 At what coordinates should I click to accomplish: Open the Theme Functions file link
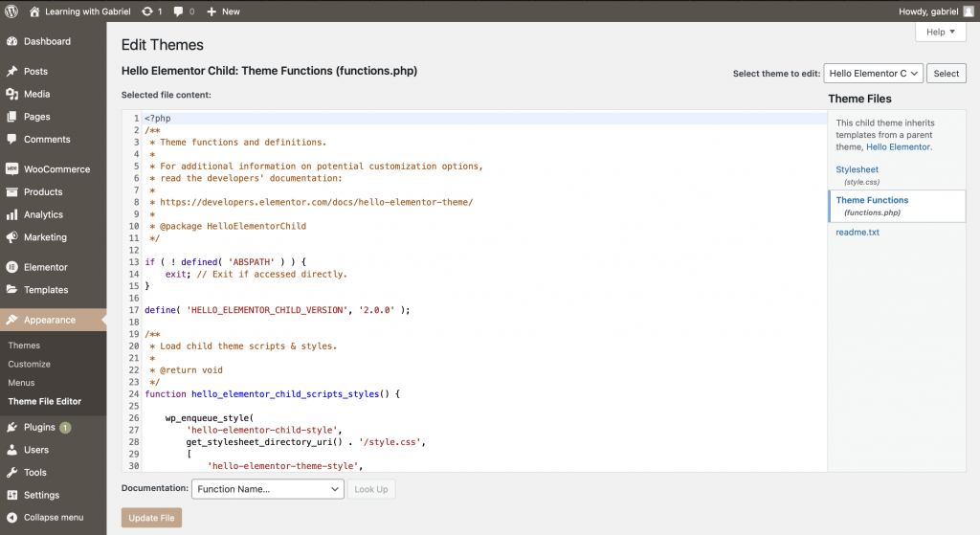click(x=872, y=200)
